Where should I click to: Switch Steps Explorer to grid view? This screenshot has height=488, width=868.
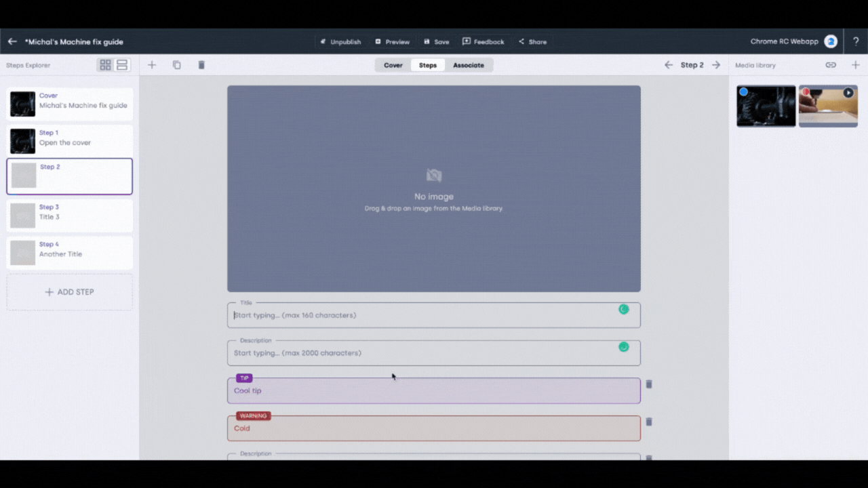click(105, 65)
